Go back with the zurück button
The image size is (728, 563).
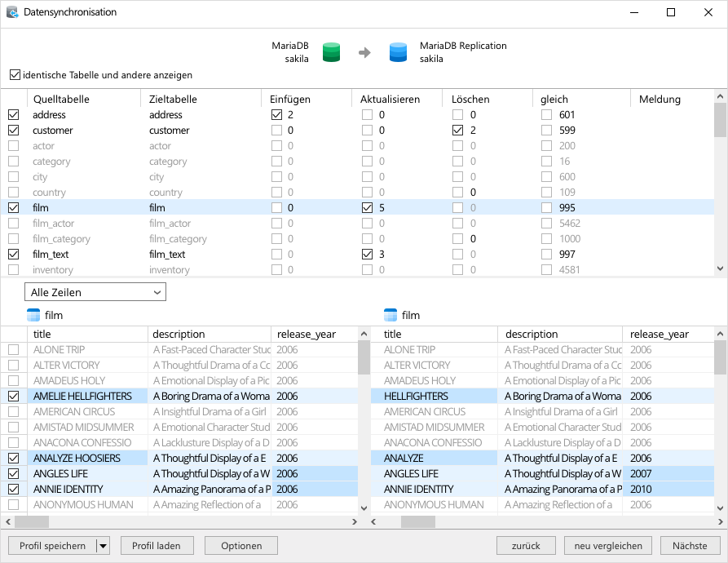pos(526,546)
